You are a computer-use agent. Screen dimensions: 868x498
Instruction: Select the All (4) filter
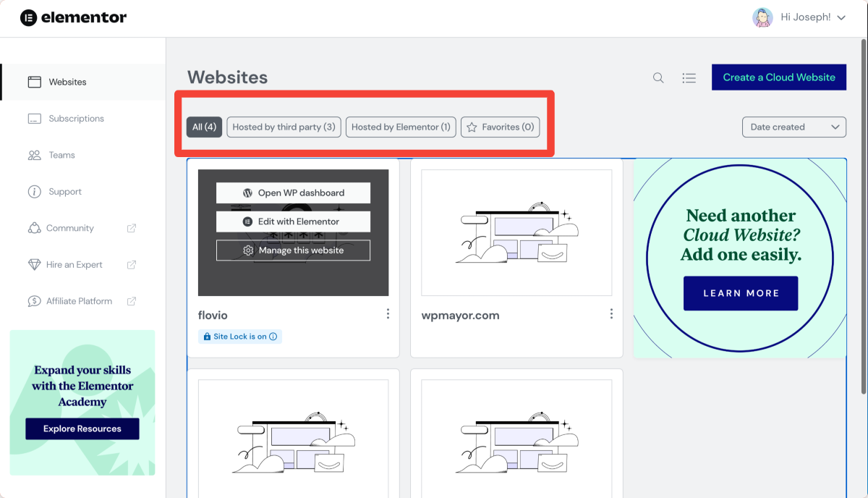(x=204, y=127)
